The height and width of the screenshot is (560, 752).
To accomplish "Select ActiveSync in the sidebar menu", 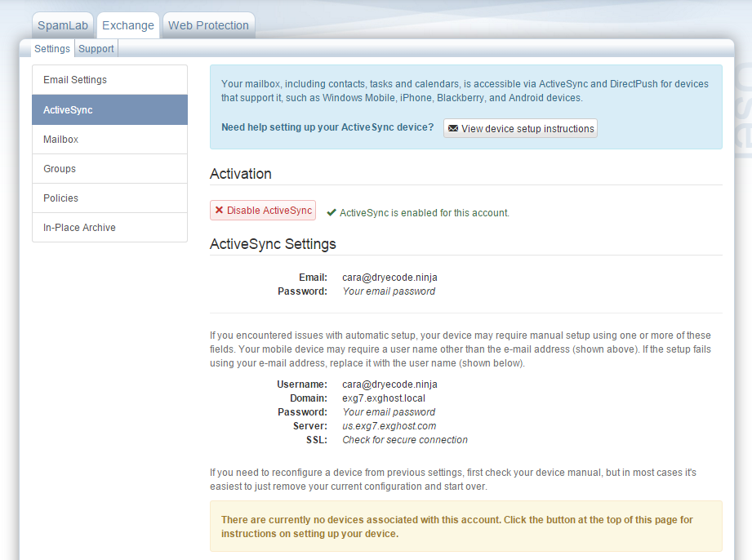I will 109,110.
